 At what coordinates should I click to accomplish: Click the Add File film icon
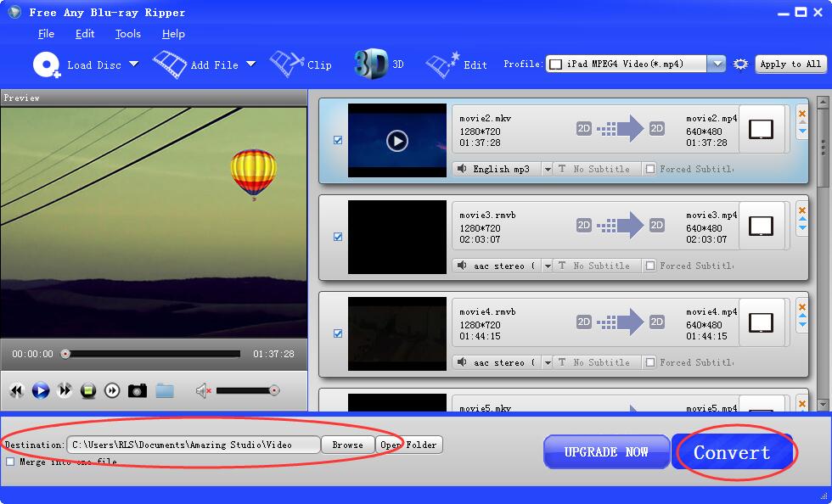(169, 64)
